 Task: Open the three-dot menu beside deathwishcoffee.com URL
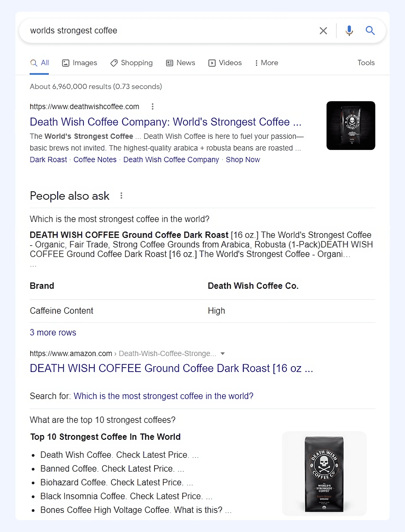pyautogui.click(x=152, y=107)
